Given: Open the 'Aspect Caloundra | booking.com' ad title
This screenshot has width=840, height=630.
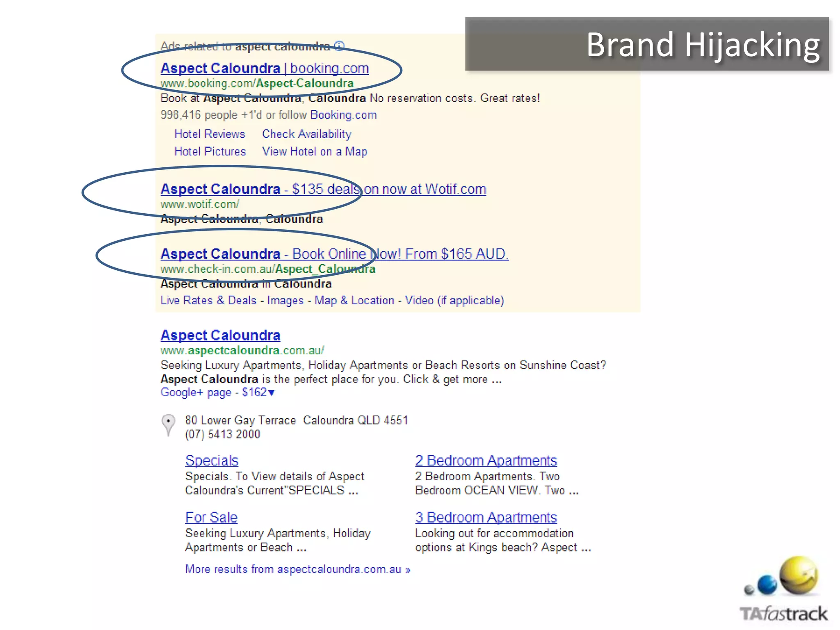Looking at the screenshot, I should coord(265,68).
